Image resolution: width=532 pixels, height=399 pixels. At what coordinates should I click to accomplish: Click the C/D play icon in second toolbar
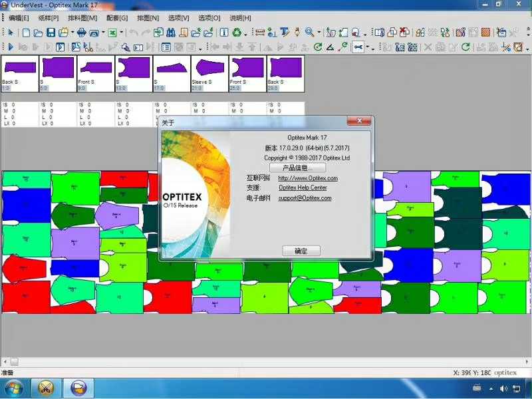88,47
